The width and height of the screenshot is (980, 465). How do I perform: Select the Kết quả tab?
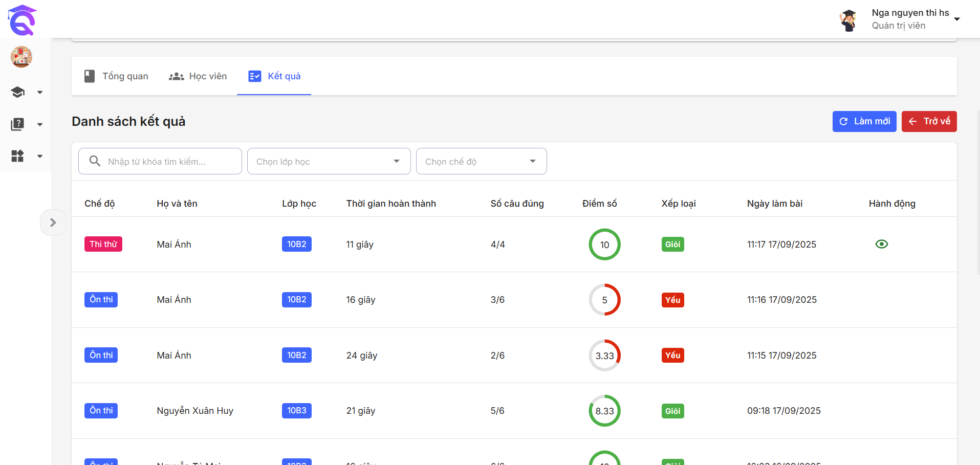274,76
